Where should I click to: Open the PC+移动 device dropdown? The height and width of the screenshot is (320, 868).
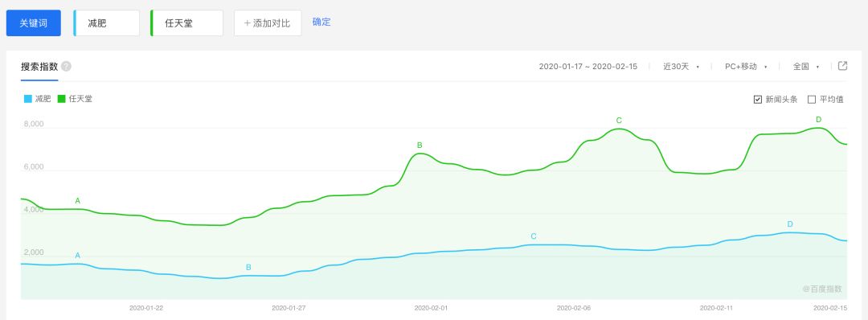tap(746, 67)
